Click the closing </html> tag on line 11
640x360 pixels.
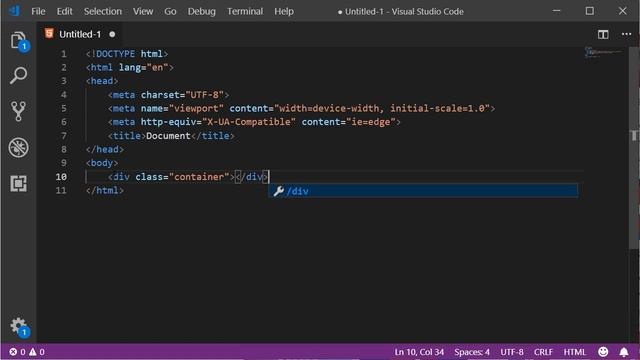(x=105, y=191)
